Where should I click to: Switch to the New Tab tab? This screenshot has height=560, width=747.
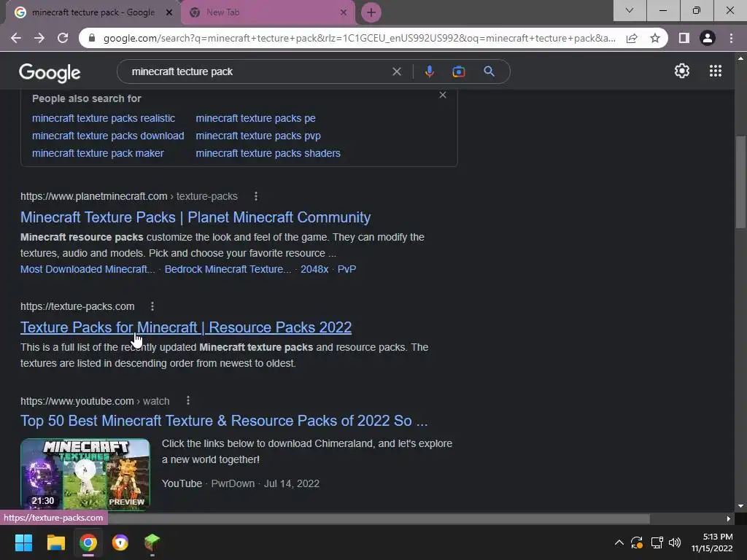coord(267,12)
